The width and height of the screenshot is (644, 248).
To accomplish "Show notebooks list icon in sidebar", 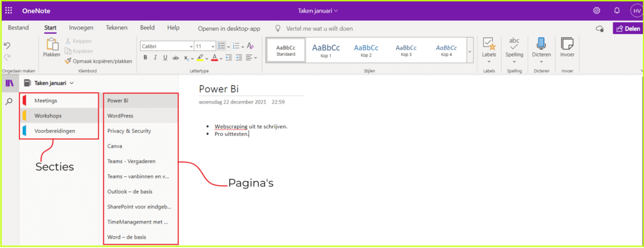I will coord(9,84).
